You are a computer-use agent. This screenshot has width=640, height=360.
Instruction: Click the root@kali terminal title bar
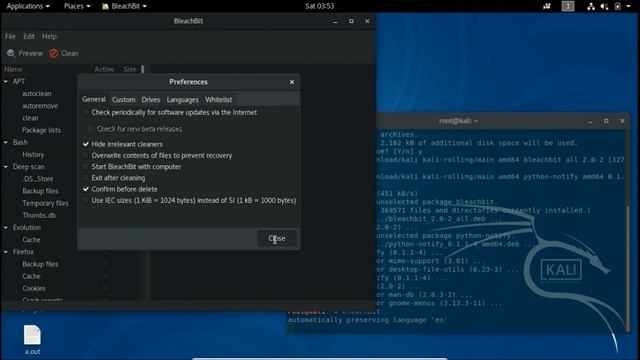458,121
